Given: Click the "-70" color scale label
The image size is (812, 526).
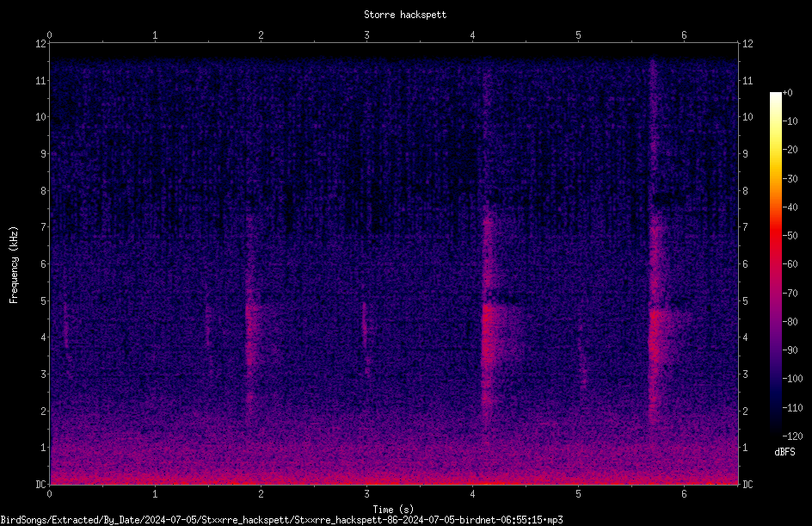Looking at the screenshot, I should 790,294.
